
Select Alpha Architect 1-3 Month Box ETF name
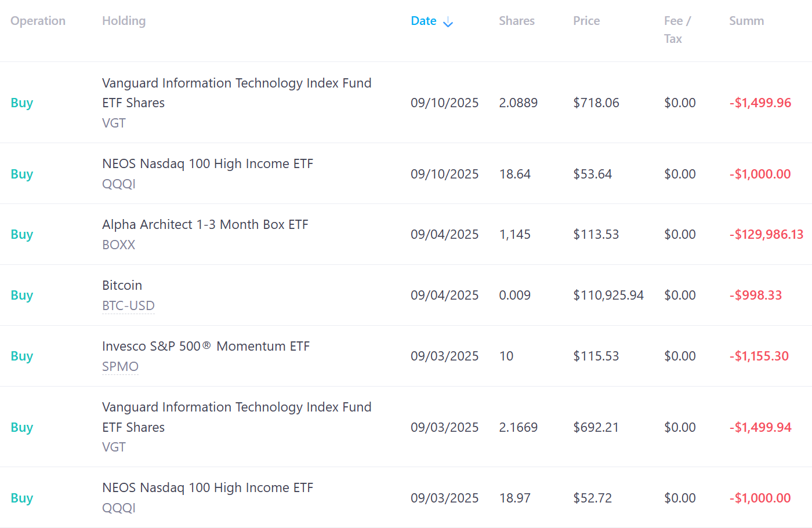(x=205, y=224)
